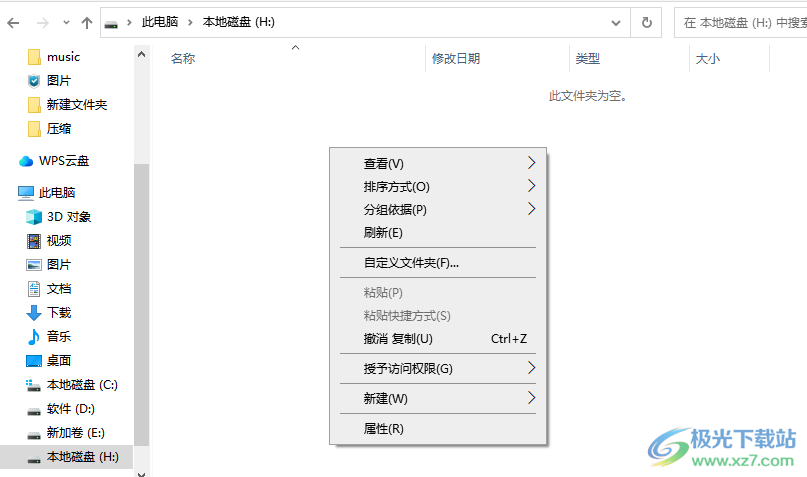
Task: Open the 桌面 folder
Action: [59, 361]
